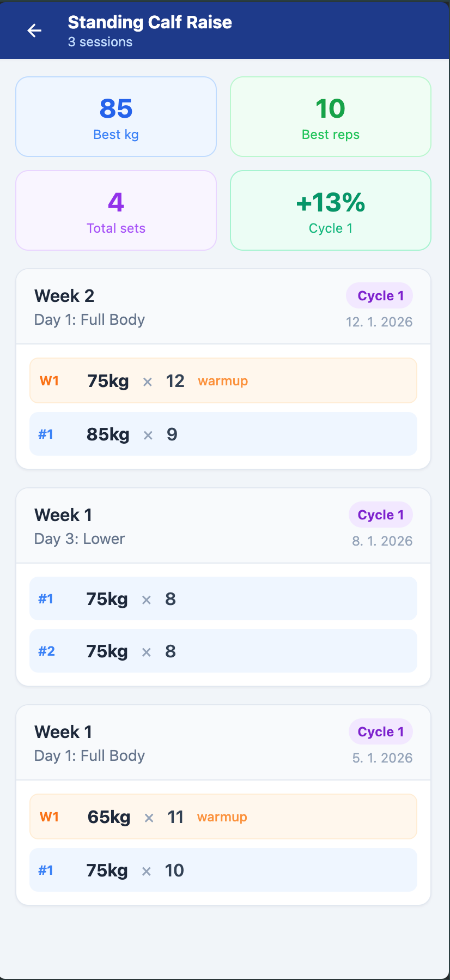
Task: Click the Cycle 1 badge on Week 2
Action: coord(379,295)
